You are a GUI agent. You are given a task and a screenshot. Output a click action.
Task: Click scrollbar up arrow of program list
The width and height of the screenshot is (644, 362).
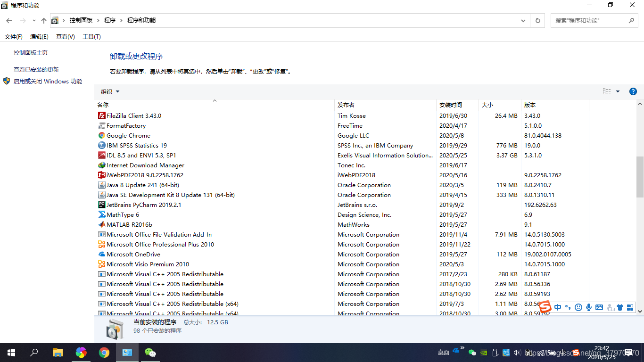640,104
